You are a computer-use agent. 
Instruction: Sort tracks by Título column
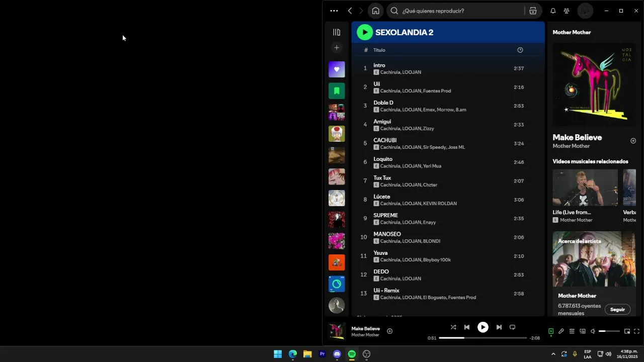pos(379,50)
